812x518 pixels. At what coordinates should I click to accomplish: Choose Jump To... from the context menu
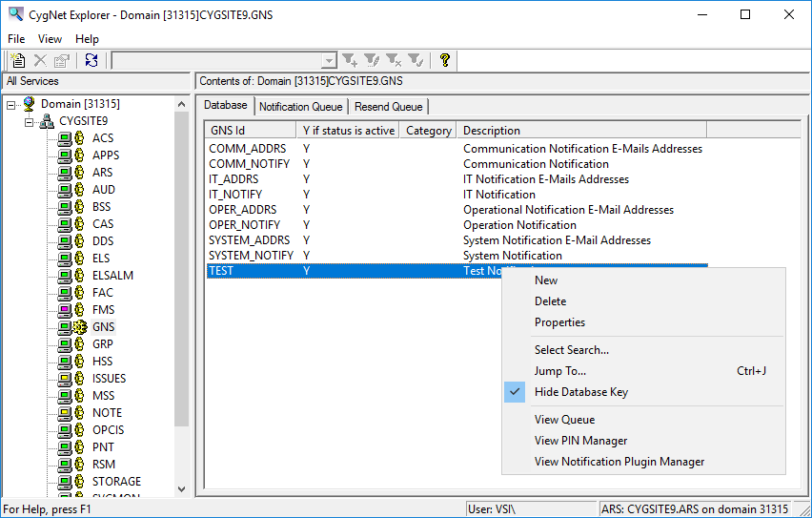(x=560, y=371)
